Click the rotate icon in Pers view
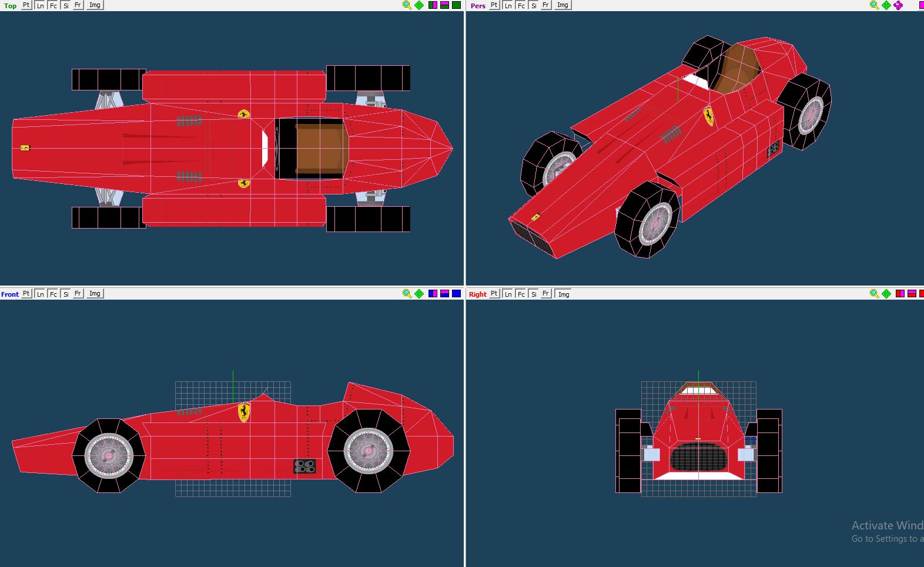 (898, 5)
